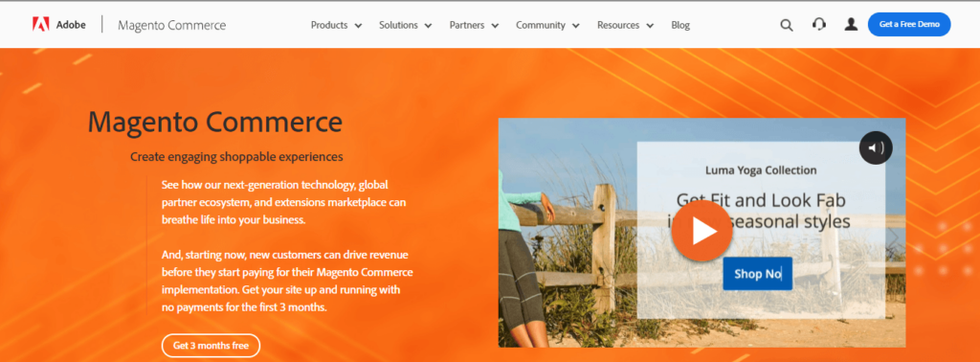
Task: Click the Get 3 months free button
Action: click(211, 345)
